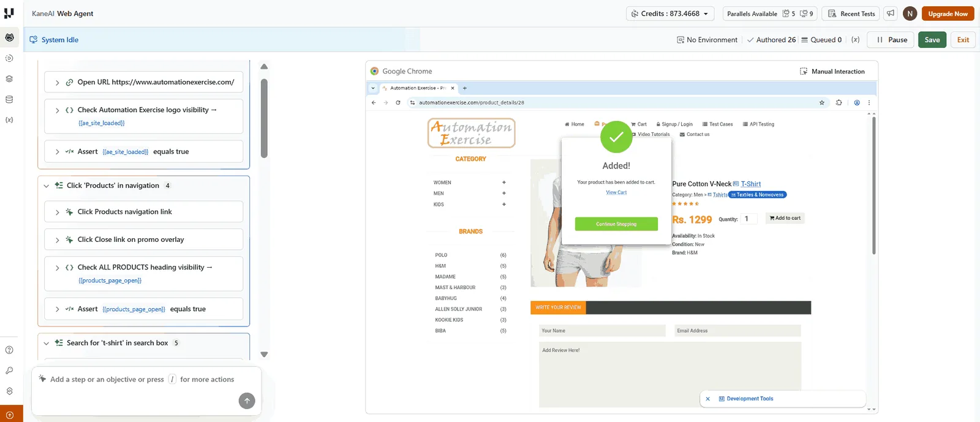Expand the 'Click Products navigation link' step
The width and height of the screenshot is (980, 422).
tap(58, 212)
